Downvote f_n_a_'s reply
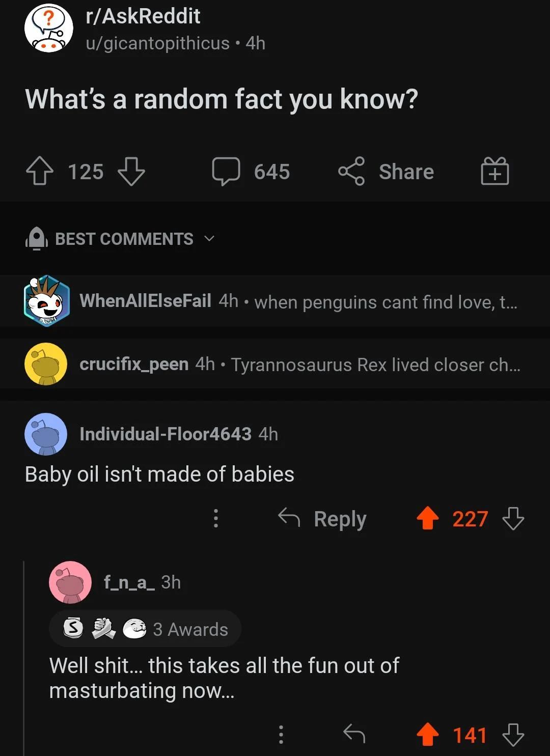The image size is (550, 756). click(513, 735)
